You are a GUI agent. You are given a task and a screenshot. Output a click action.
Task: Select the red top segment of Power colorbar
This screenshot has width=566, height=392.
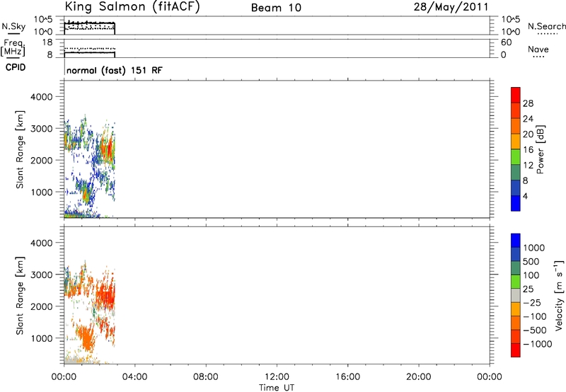(516, 95)
